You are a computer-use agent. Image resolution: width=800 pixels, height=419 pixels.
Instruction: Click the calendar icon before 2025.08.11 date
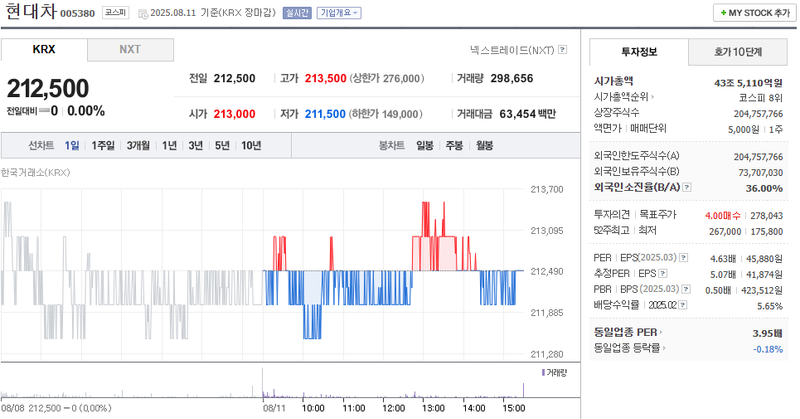[x=143, y=14]
